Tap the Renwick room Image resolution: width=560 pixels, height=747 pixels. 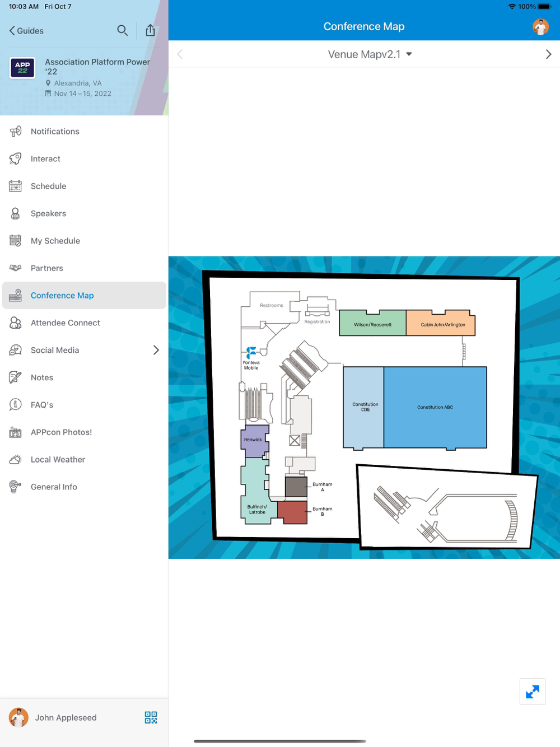255,441
